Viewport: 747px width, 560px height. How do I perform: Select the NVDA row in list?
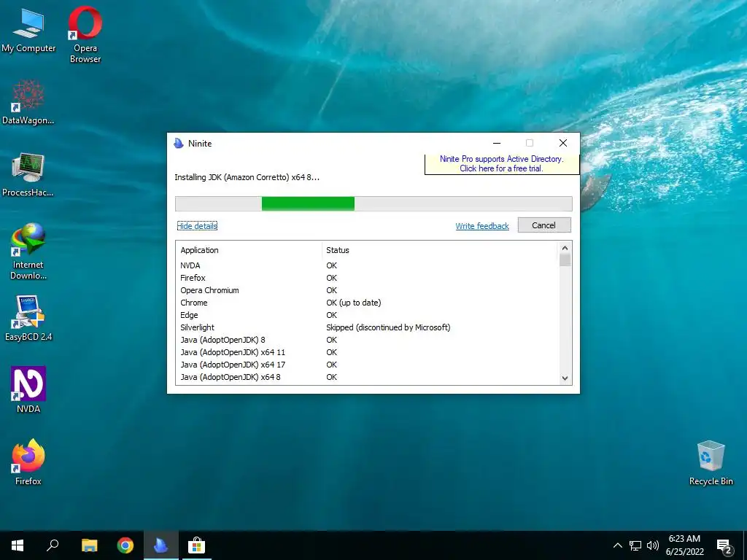tap(367, 265)
